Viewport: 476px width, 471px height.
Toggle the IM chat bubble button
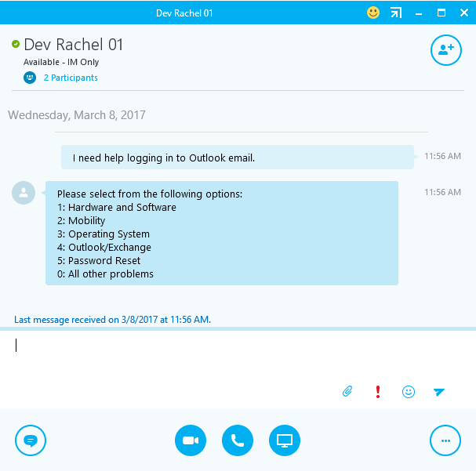coord(31,440)
